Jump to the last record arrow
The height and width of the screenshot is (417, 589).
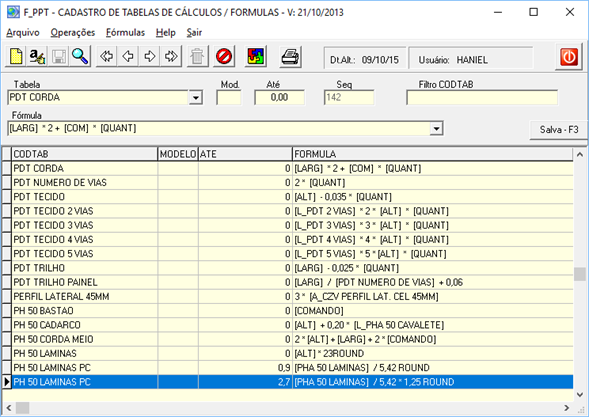(x=171, y=57)
